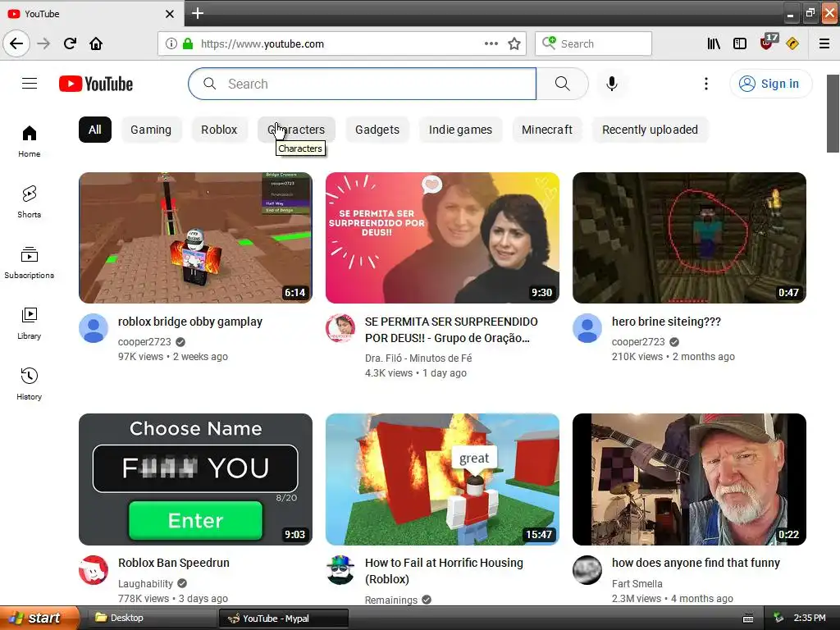
Task: Click the Sign in button
Action: 771,84
